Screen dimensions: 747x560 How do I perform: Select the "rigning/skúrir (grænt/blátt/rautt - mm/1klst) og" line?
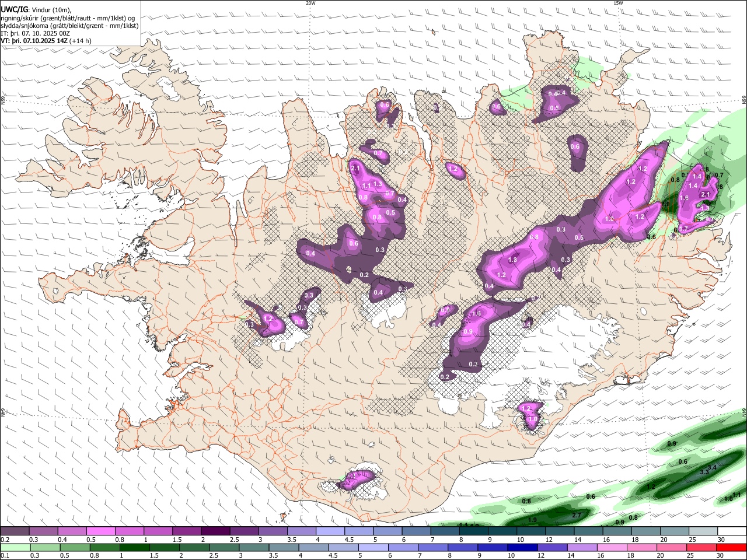[68, 17]
